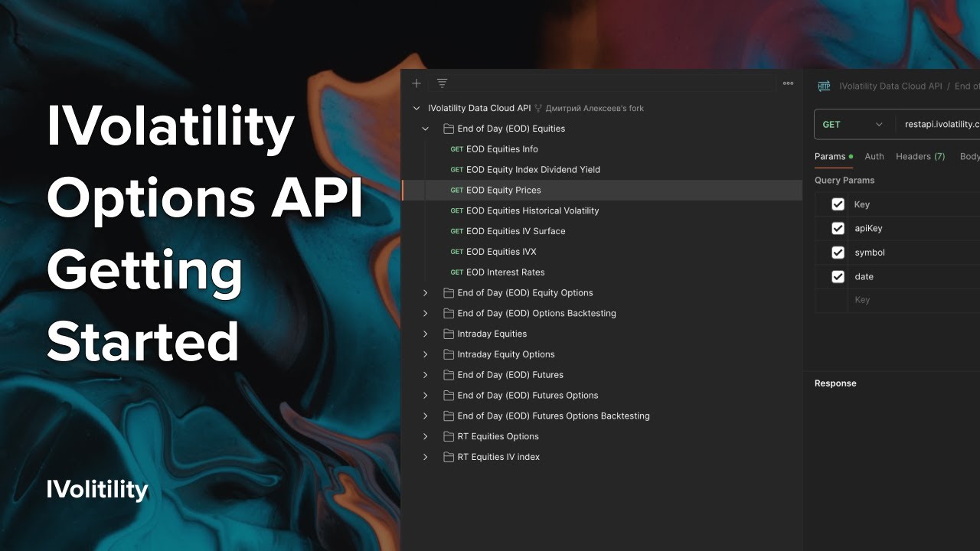Expand the RT Equities Options chevron
980x551 pixels.
click(x=426, y=436)
